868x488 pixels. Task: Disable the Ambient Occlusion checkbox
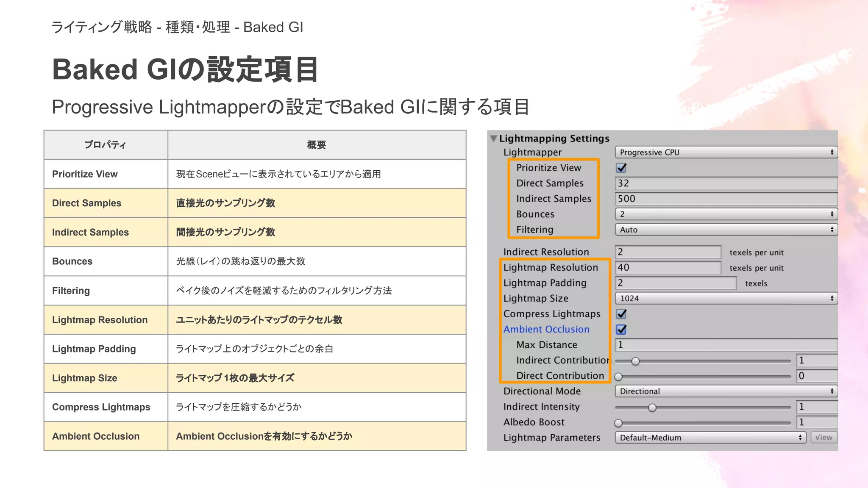point(621,330)
